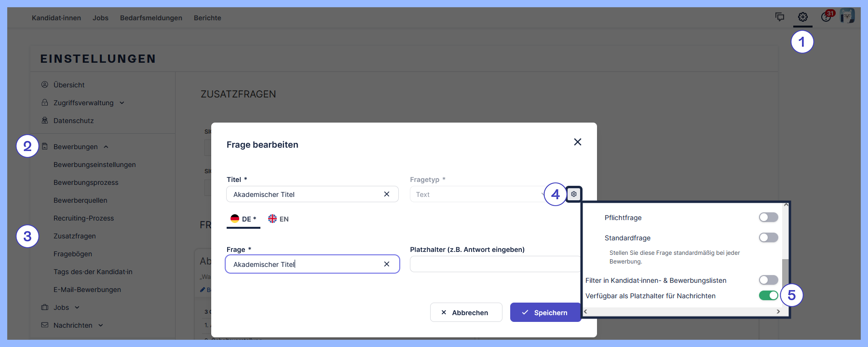Clear the Titel field with X icon
The width and height of the screenshot is (868, 347).
click(386, 194)
